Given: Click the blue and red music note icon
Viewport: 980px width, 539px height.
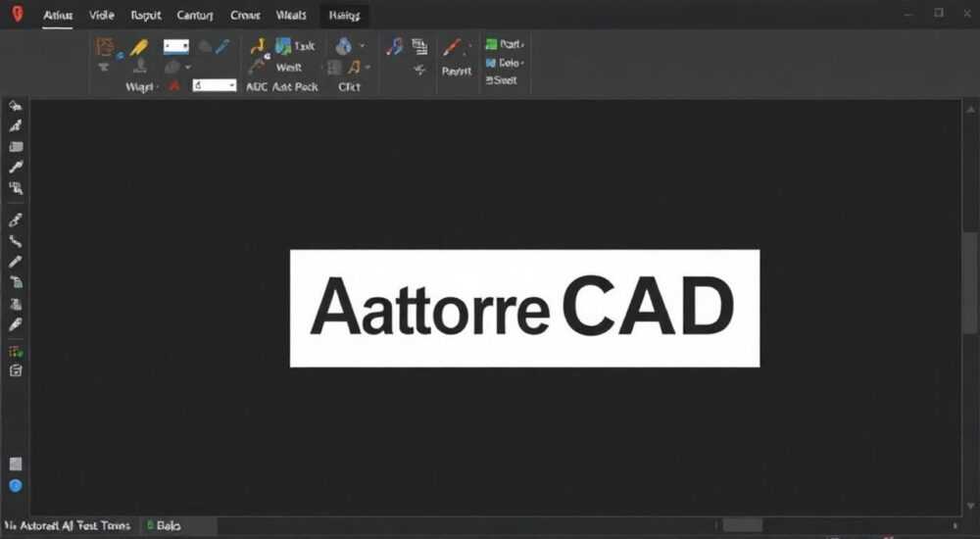Looking at the screenshot, I should pyautogui.click(x=394, y=46).
